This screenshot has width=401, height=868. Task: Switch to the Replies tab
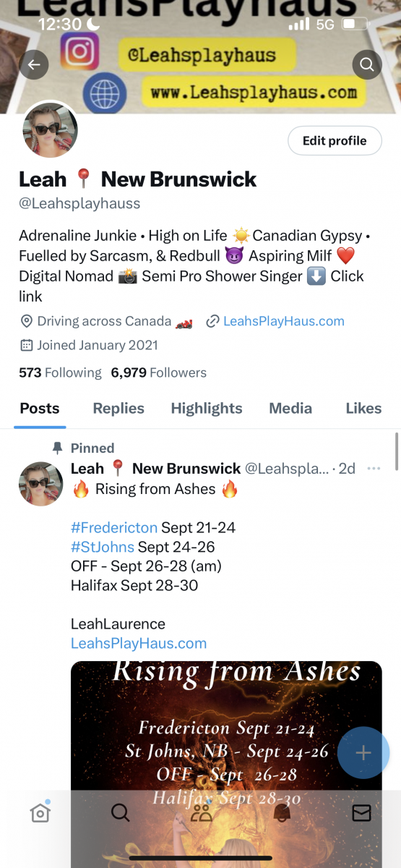click(x=118, y=408)
